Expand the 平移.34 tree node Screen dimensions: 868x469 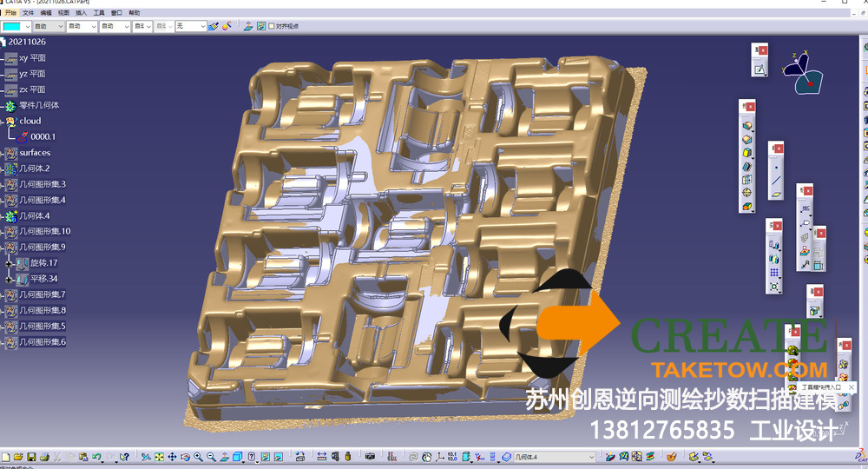pos(10,279)
